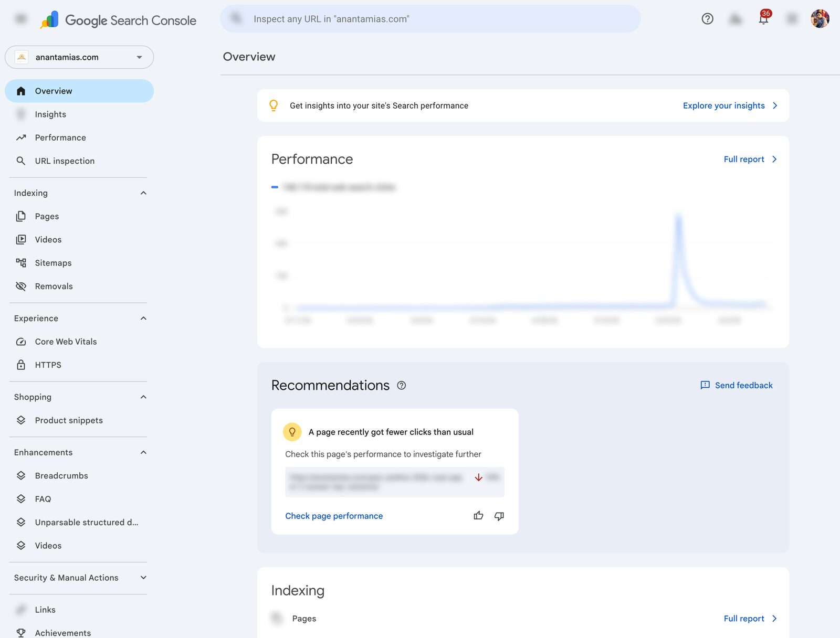Click the Google Search Console logo
The width and height of the screenshot is (840, 638).
tap(118, 20)
